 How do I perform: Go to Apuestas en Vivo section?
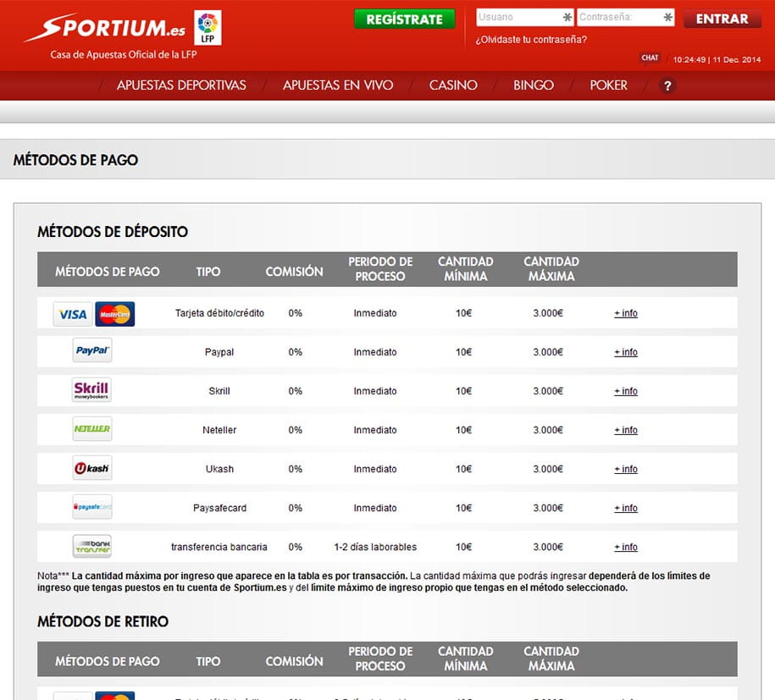(x=338, y=85)
